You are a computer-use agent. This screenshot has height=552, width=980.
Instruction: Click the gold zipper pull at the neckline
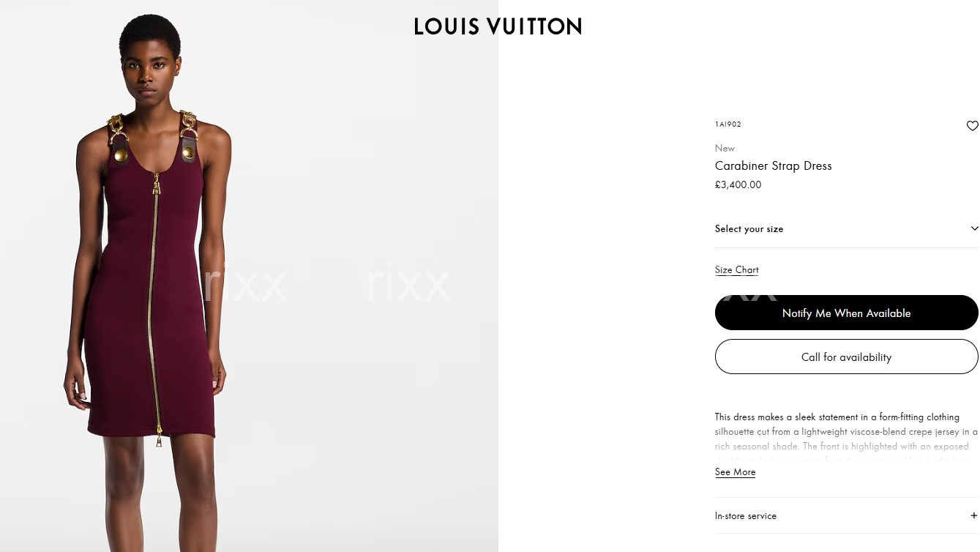pos(155,184)
